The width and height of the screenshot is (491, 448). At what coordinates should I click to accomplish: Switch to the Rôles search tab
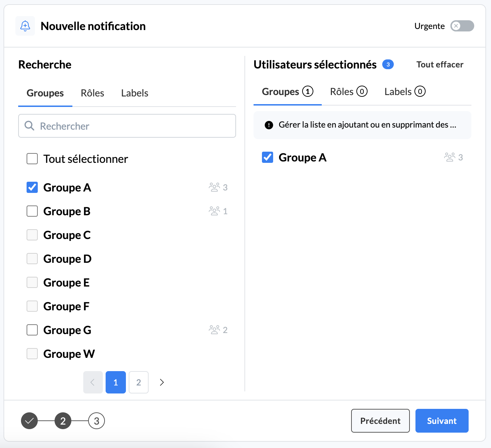pyautogui.click(x=92, y=93)
